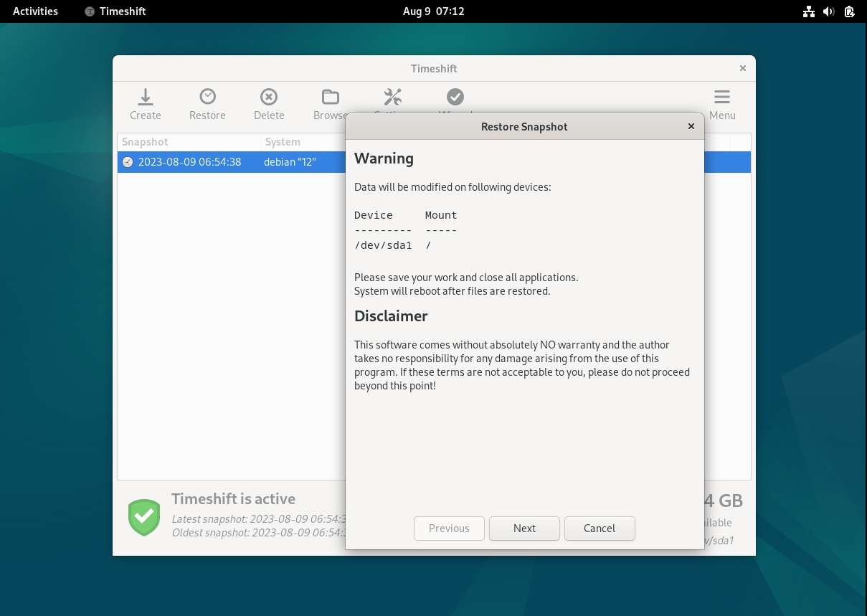Click the Warning heading in dialog

click(384, 158)
